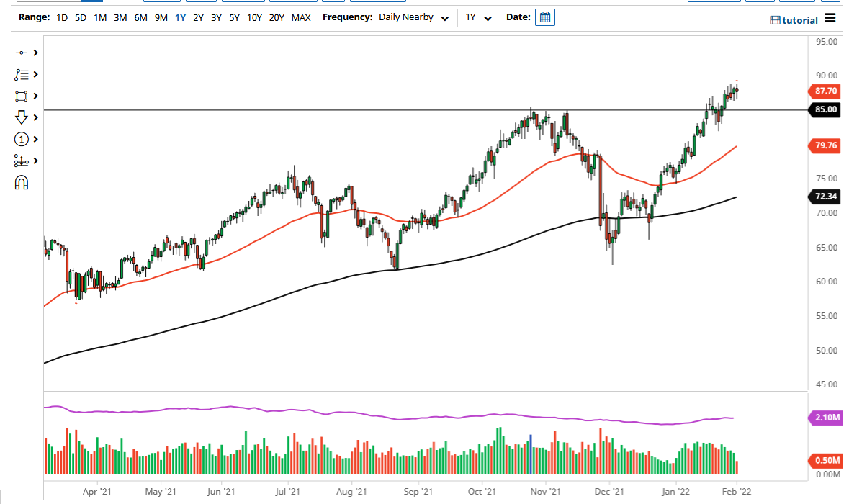
Task: Open the calendar date picker
Action: coord(544,17)
